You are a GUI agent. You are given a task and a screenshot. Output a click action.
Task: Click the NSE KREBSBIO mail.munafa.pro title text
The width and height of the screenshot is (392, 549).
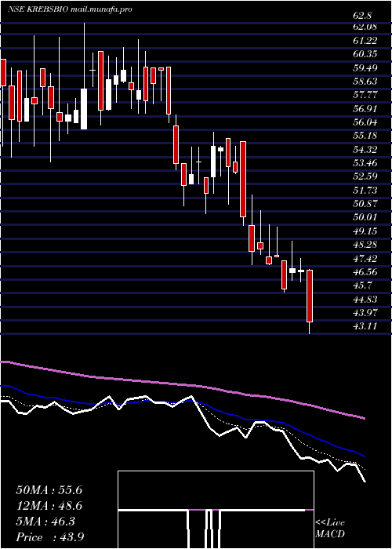(x=70, y=9)
